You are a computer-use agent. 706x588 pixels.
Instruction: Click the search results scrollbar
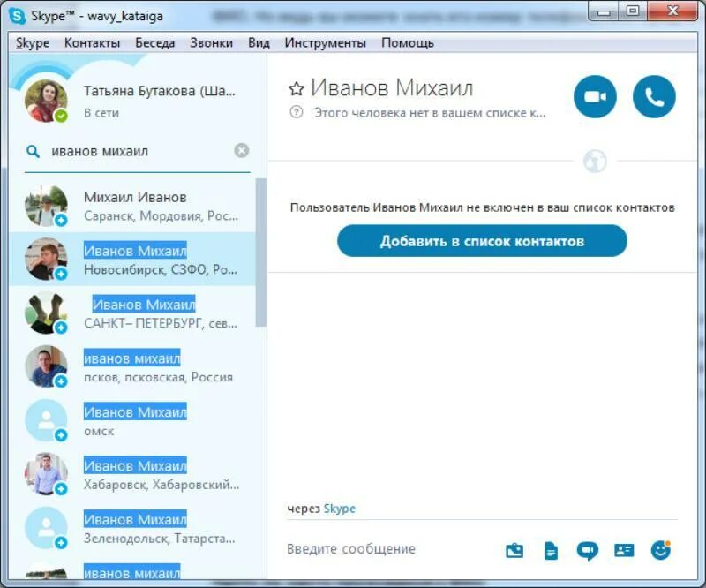[260, 253]
